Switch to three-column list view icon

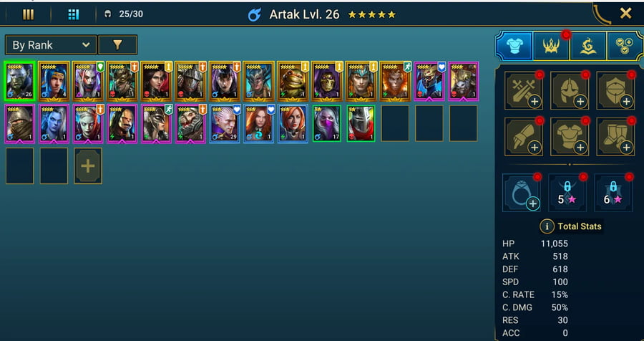[x=28, y=15]
